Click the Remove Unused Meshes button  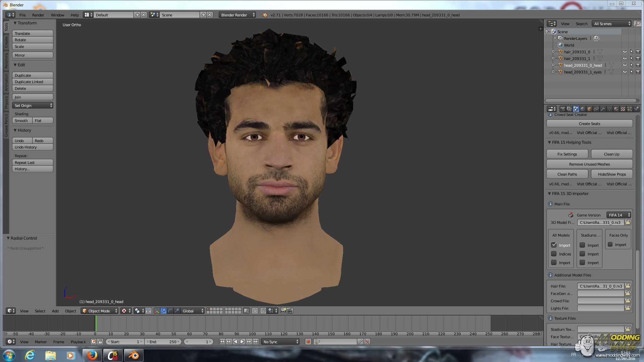point(589,164)
